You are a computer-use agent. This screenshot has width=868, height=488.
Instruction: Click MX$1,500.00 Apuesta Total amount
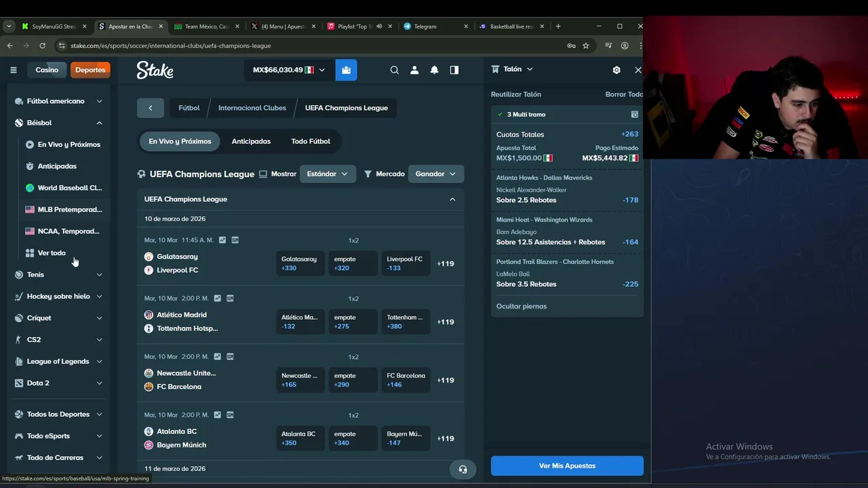[519, 158]
